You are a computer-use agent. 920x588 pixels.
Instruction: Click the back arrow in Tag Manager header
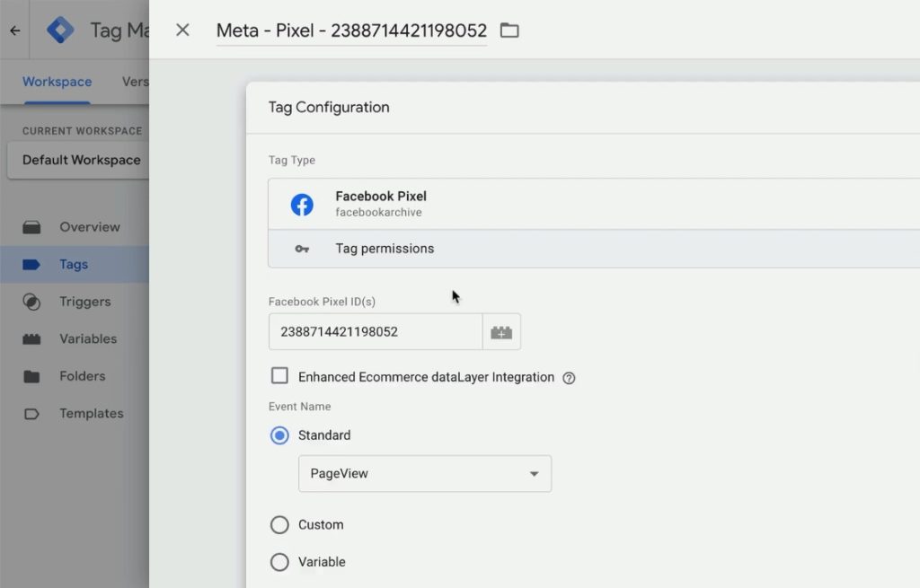15,31
